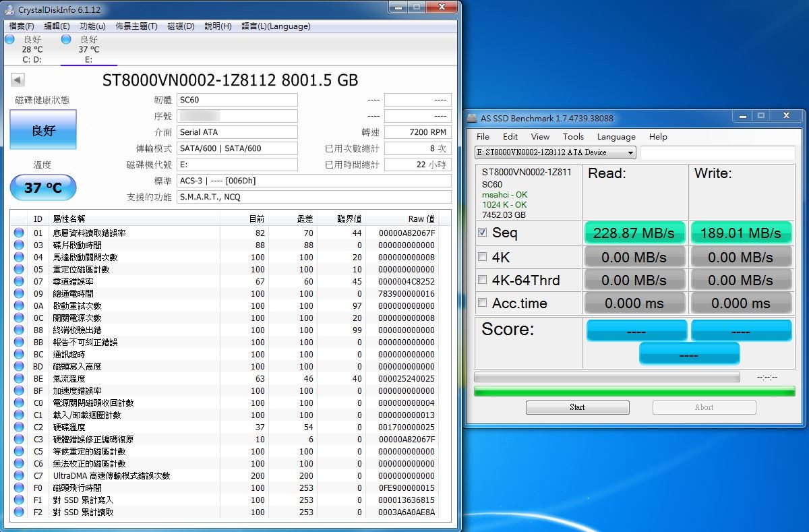The height and width of the screenshot is (532, 809).
Task: Click status orb for attribute C1 row
Action: coord(19,415)
